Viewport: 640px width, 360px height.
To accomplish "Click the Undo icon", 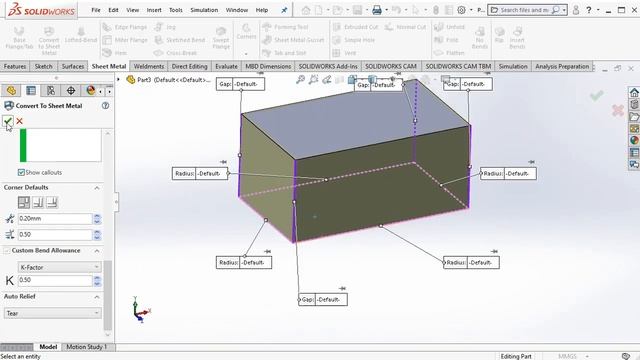I will [396, 10].
